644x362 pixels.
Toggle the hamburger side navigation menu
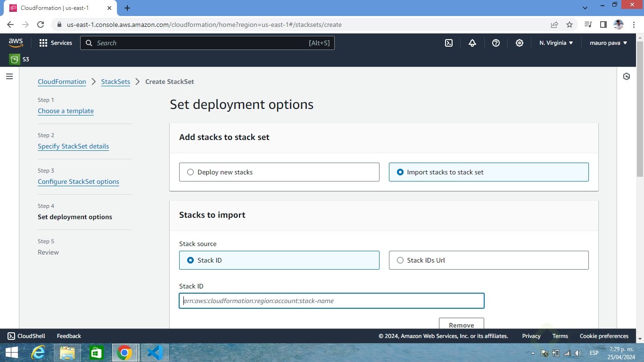tap(9, 76)
